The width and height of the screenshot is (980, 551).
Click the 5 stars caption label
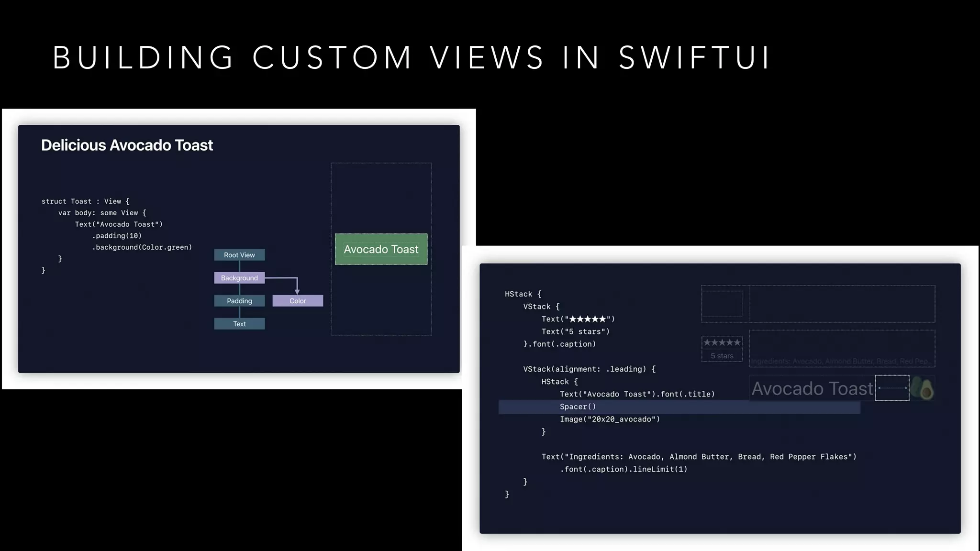point(722,356)
